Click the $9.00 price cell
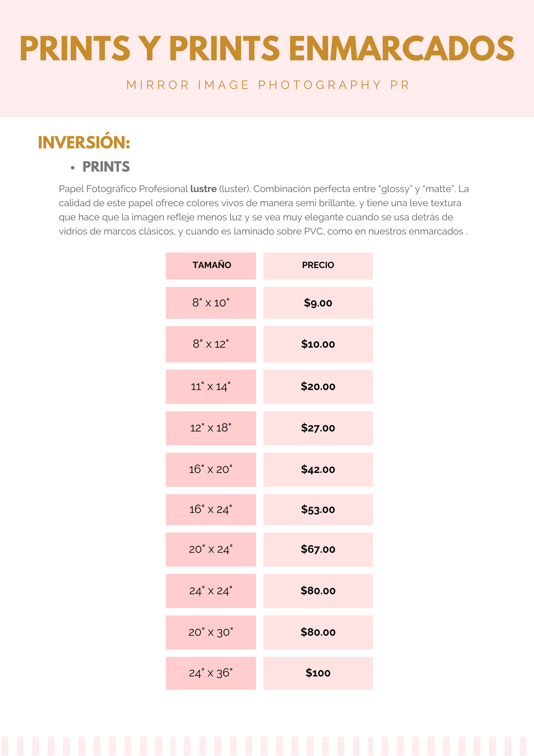The height and width of the screenshot is (756, 534). coord(318,303)
